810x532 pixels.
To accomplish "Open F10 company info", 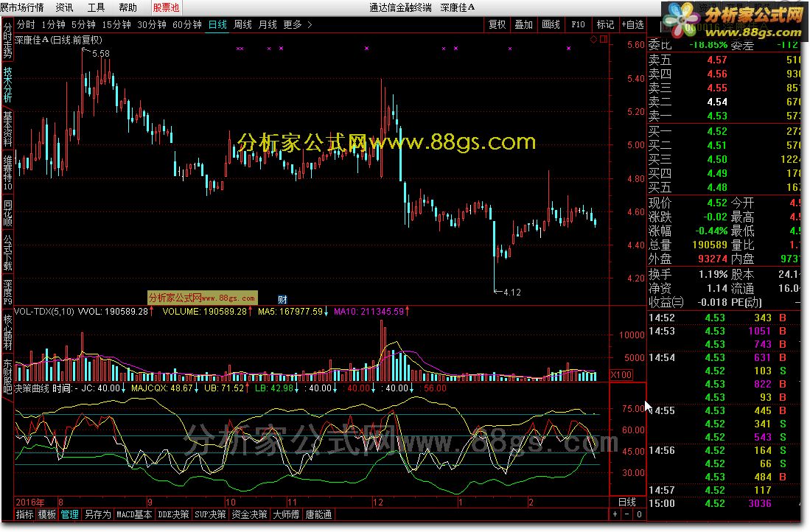I will (x=578, y=24).
